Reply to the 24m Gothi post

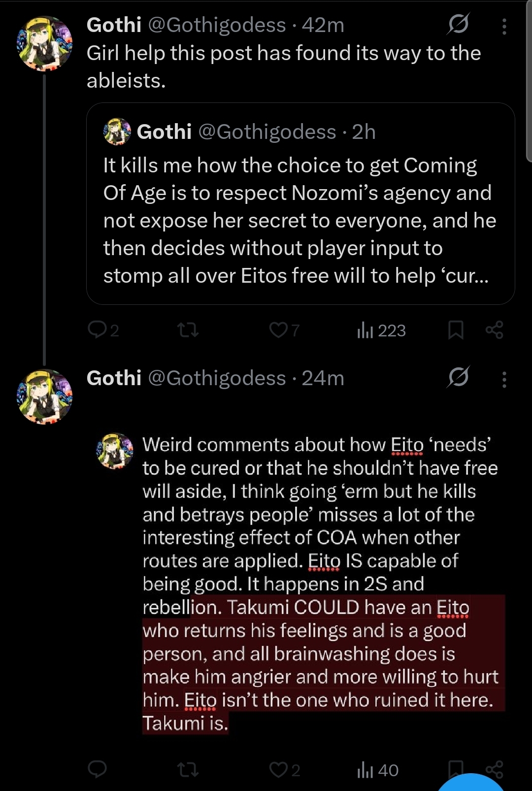pos(97,769)
